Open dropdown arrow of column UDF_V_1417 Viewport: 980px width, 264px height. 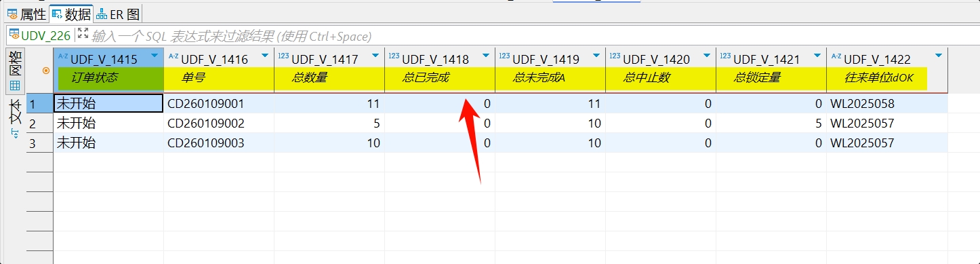[376, 56]
